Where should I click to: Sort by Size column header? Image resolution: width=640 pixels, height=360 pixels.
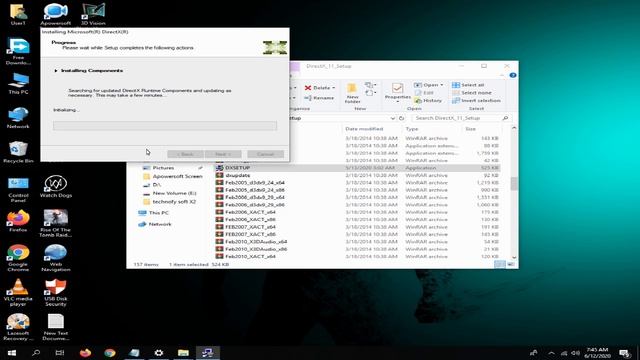(x=471, y=129)
